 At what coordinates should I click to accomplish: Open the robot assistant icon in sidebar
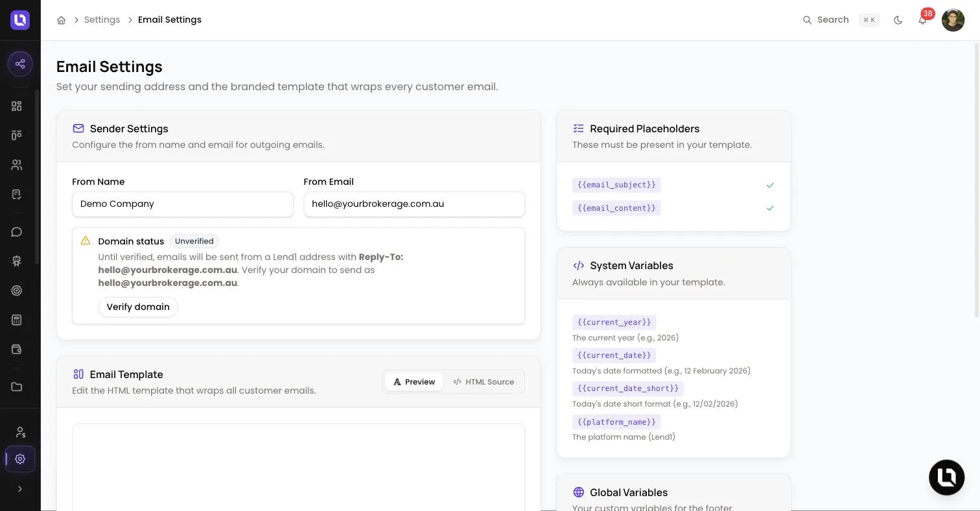[17, 261]
